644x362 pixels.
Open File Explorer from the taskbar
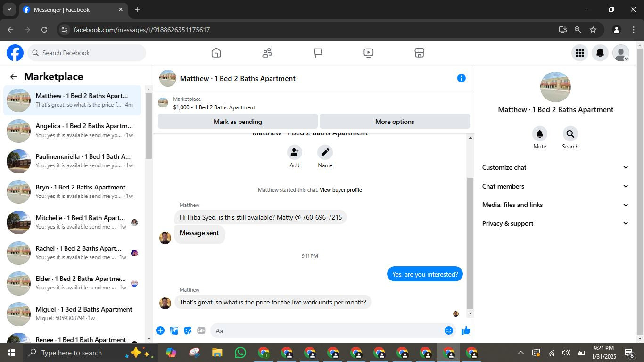217,353
